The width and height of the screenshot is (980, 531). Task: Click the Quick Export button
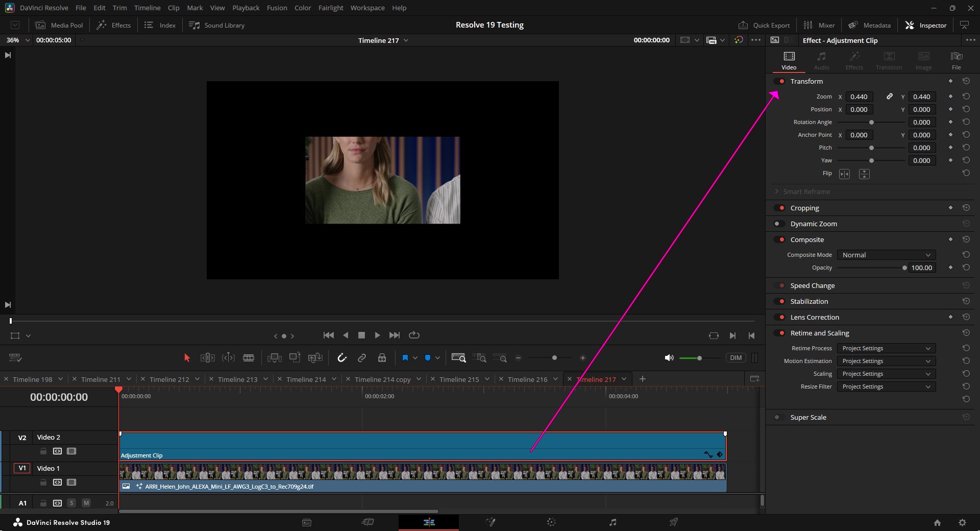point(764,25)
